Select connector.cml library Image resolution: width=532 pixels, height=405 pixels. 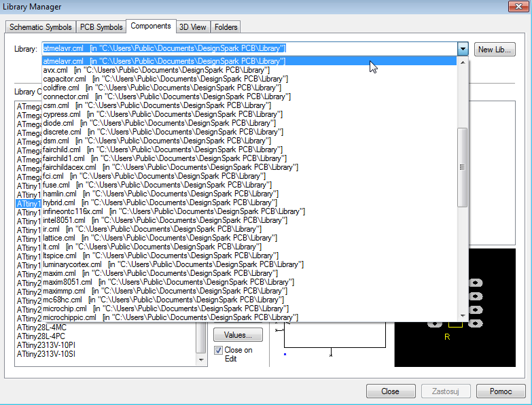coord(249,96)
